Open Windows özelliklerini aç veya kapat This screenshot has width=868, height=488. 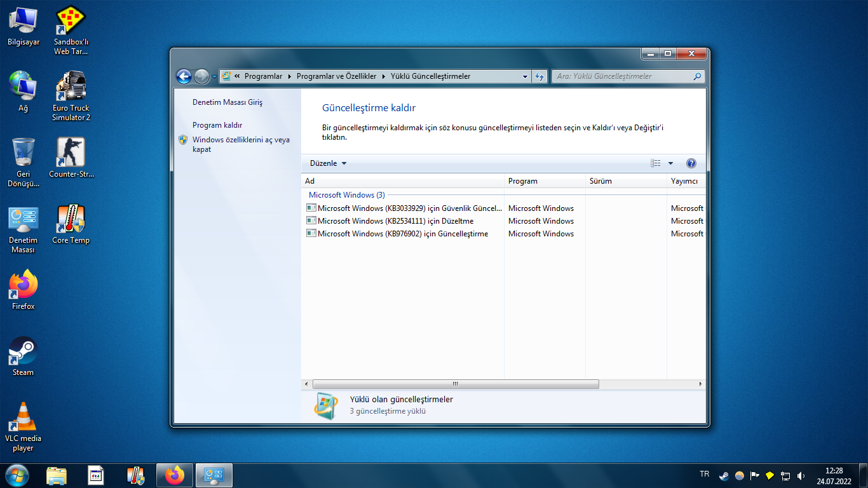click(241, 144)
